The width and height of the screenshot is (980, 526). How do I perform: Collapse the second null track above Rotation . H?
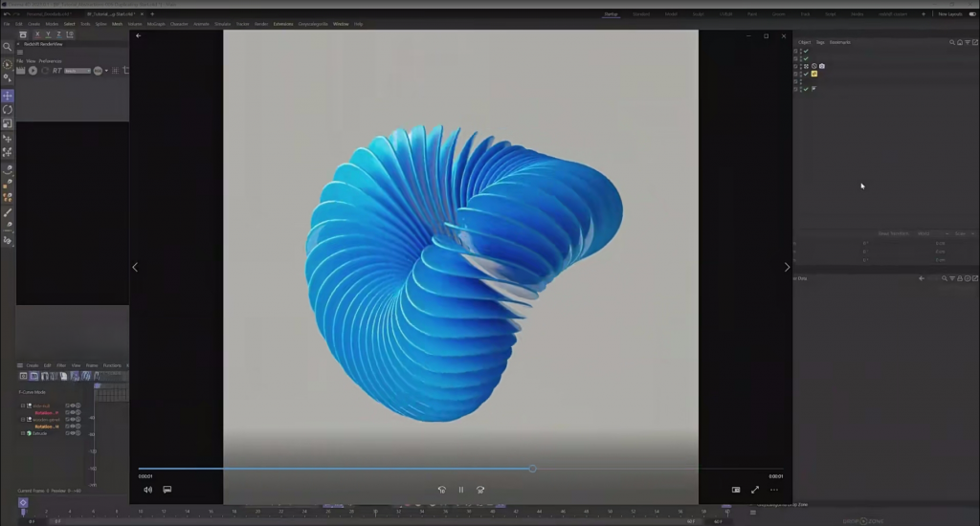pos(23,419)
